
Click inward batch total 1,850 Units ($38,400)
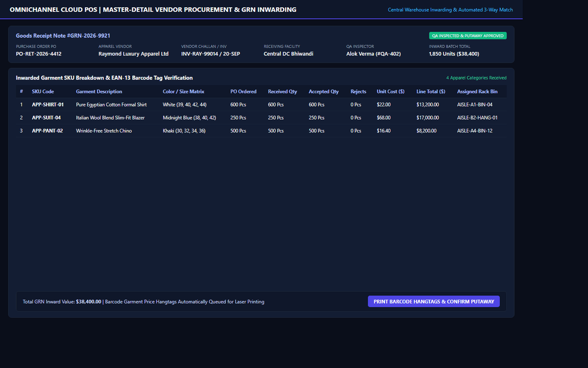(x=454, y=54)
